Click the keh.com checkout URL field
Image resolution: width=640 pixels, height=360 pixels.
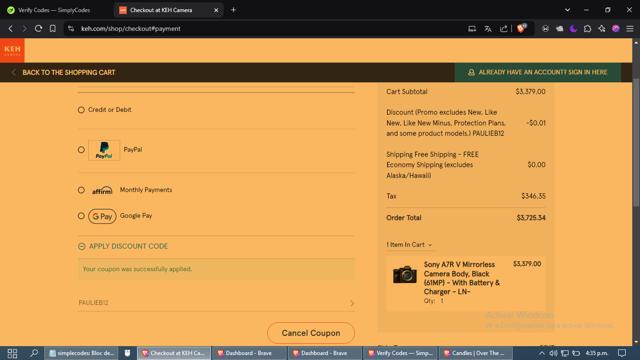(x=131, y=29)
